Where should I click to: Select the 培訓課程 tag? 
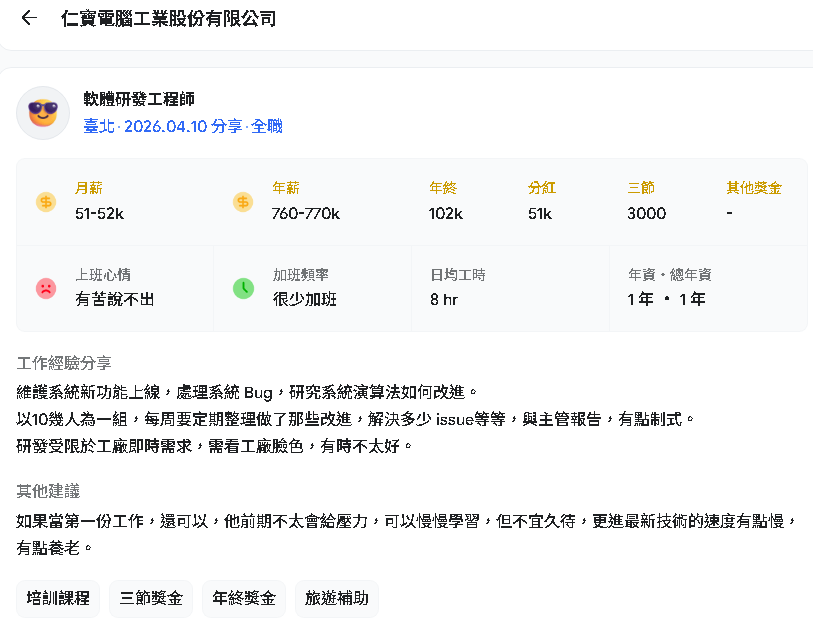(58, 598)
